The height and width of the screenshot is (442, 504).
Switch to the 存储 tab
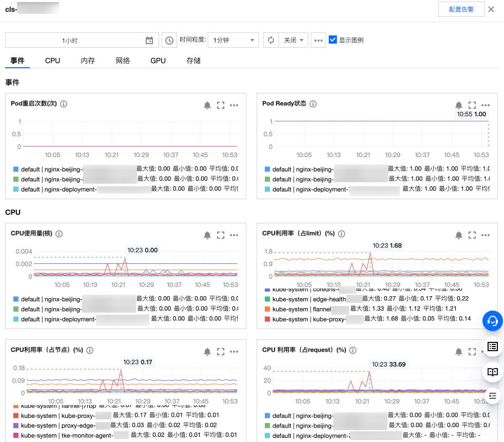193,61
